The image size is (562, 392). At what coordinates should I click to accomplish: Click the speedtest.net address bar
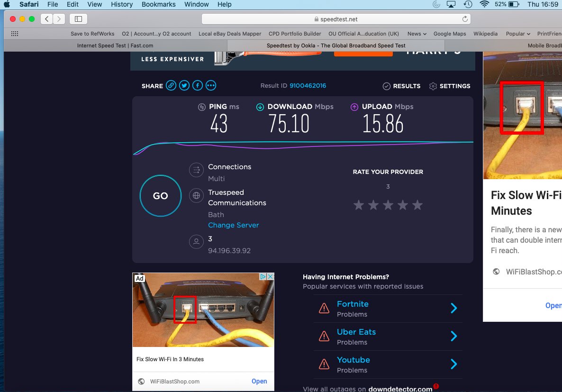tap(336, 19)
